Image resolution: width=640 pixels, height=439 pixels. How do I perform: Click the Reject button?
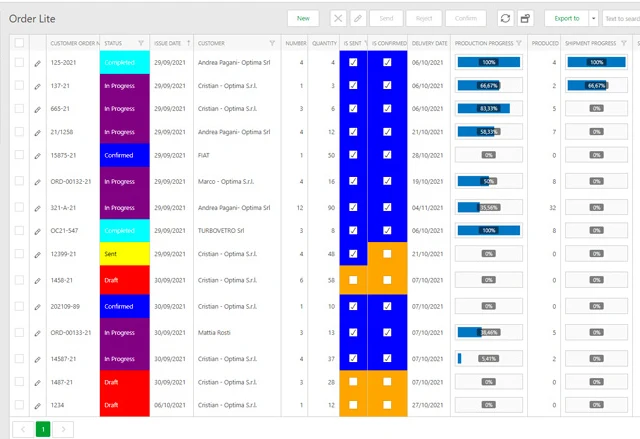[x=424, y=18]
